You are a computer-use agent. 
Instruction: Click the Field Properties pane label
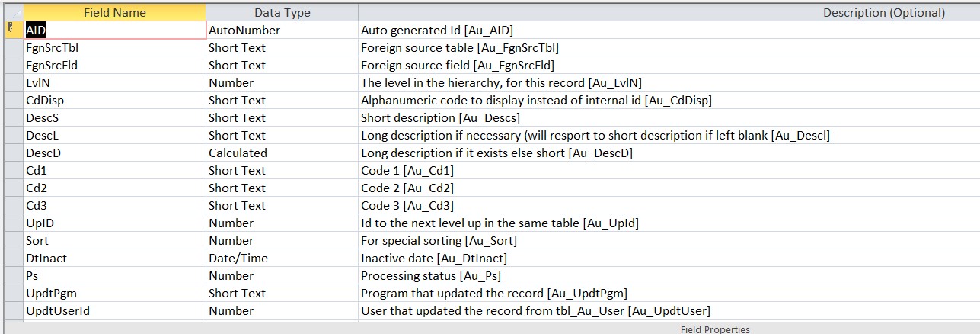715,329
